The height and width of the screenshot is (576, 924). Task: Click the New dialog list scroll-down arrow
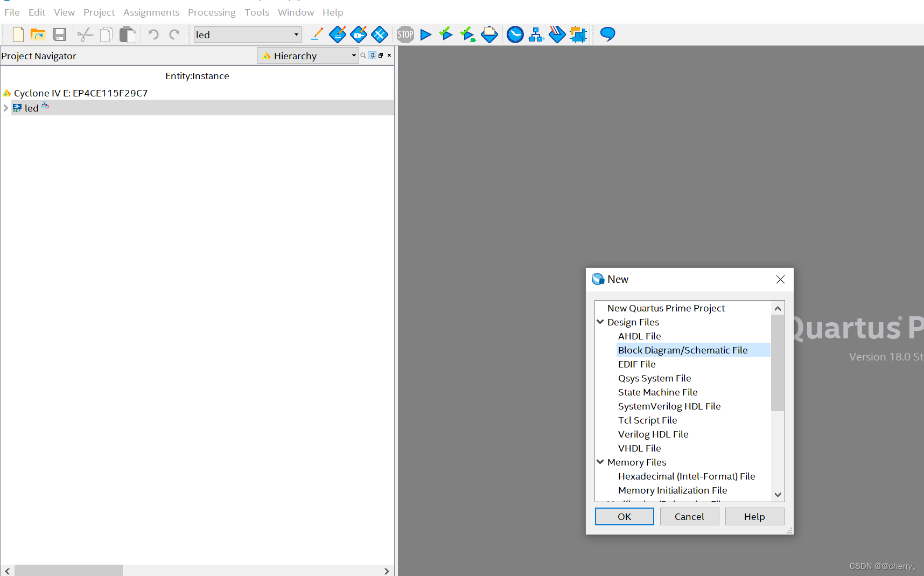pyautogui.click(x=778, y=495)
